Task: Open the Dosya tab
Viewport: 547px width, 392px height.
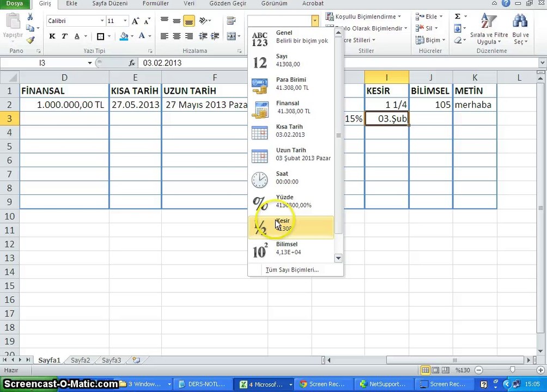Action: point(15,3)
